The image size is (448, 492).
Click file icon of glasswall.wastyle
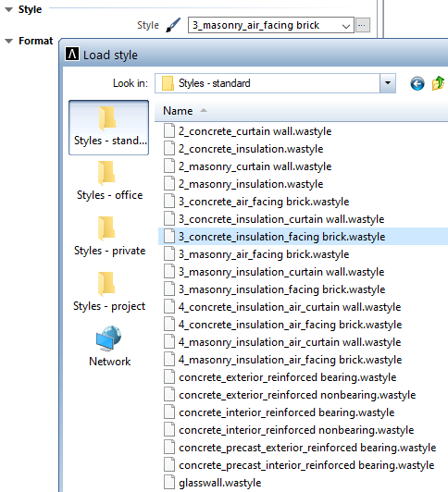point(169,482)
